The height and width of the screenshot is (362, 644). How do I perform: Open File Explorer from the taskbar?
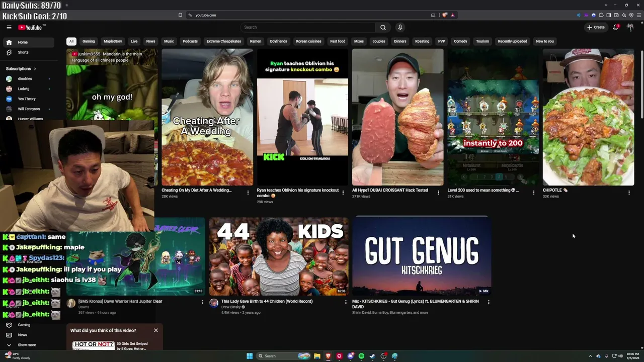point(317,356)
